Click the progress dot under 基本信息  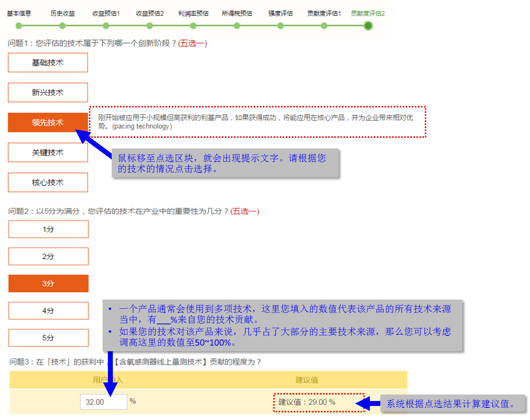pos(19,26)
